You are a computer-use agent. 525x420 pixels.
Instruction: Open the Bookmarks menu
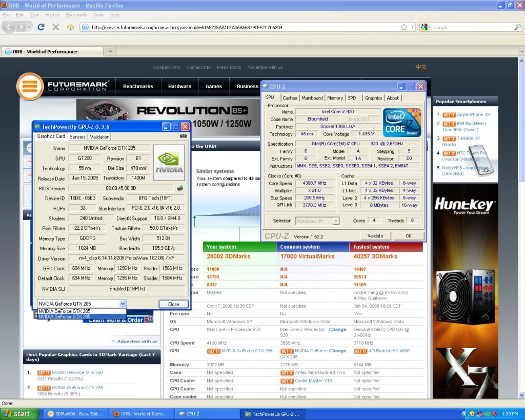tap(76, 15)
